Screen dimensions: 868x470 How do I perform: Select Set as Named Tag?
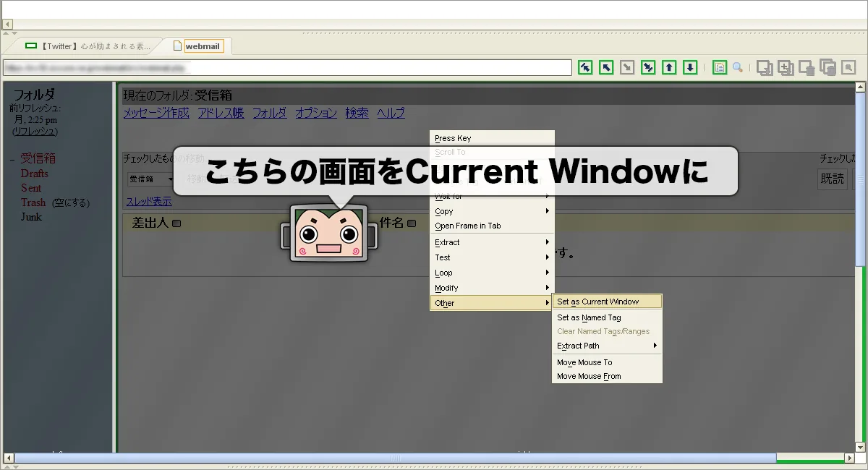coord(607,317)
